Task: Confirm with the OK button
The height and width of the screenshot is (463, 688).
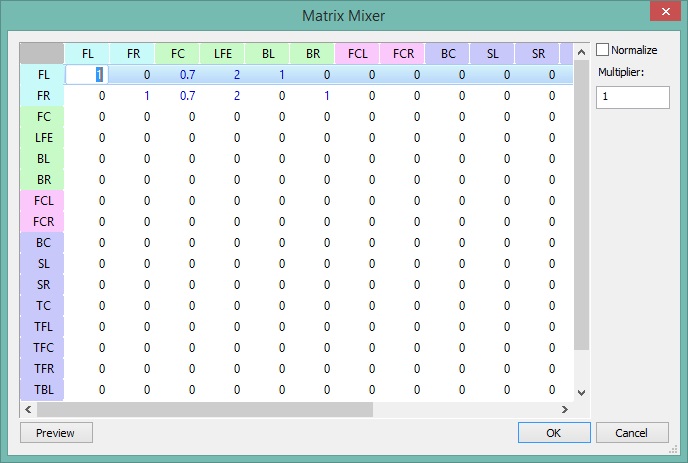Action: coord(553,433)
